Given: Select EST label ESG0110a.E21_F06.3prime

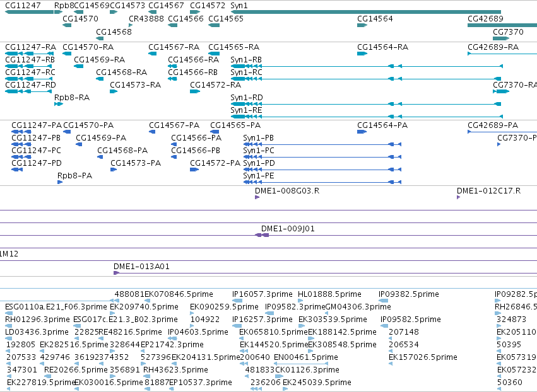Looking at the screenshot, I should [x=56, y=307].
